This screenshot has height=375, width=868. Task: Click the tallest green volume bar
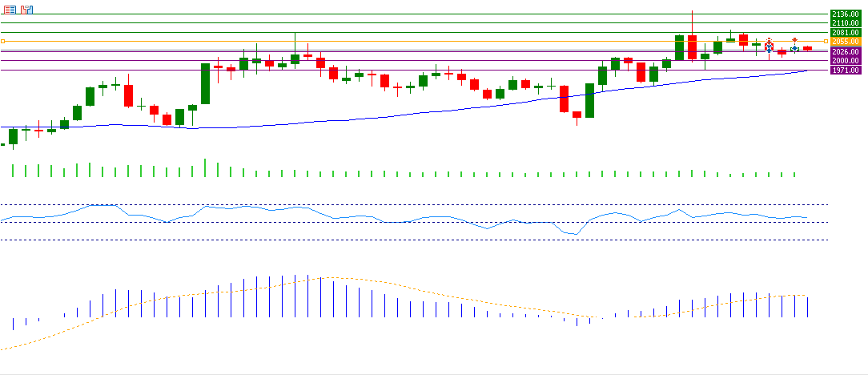(x=205, y=167)
